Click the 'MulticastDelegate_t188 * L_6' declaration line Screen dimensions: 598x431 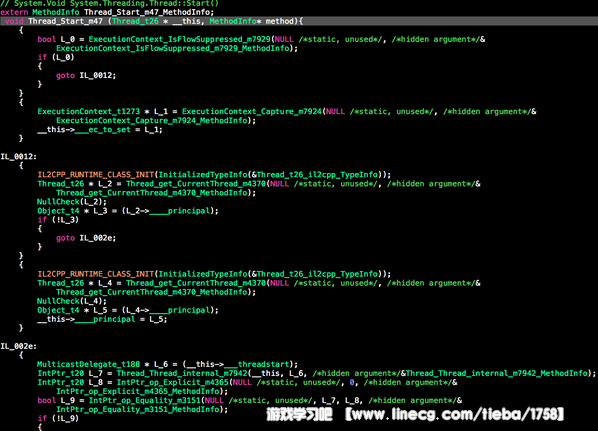tap(167, 364)
